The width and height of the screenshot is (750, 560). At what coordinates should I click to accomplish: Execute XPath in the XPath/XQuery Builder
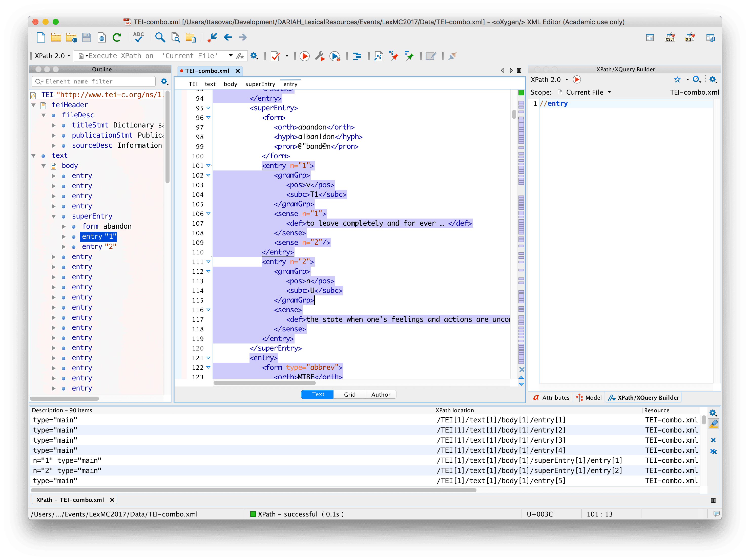[577, 79]
